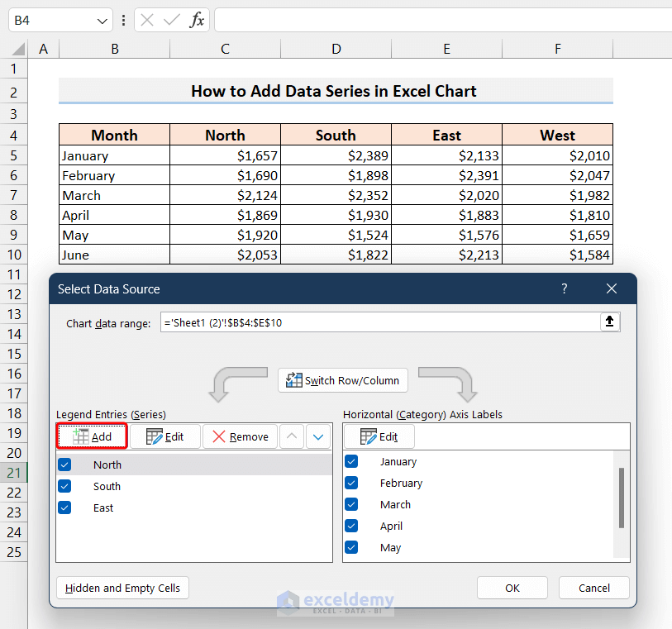Uncheck the March category checkbox
Viewport: 672px width, 629px height.
coord(351,504)
